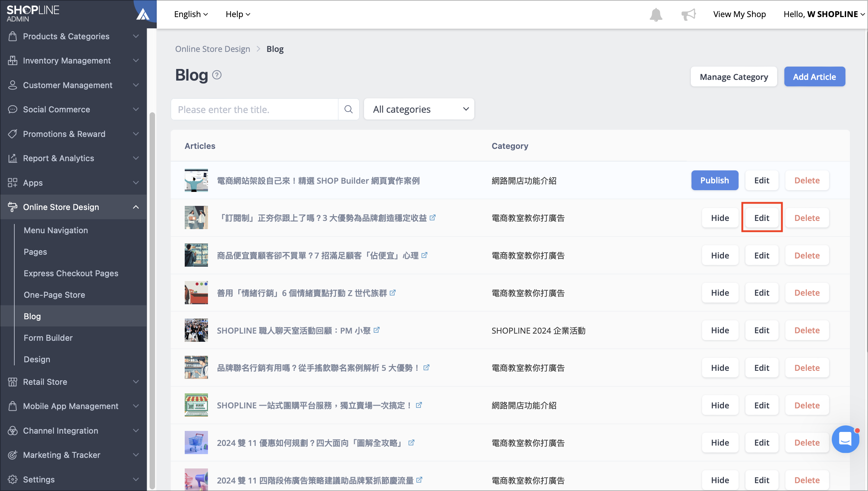
Task: Click the Apps grid icon
Action: [13, 183]
